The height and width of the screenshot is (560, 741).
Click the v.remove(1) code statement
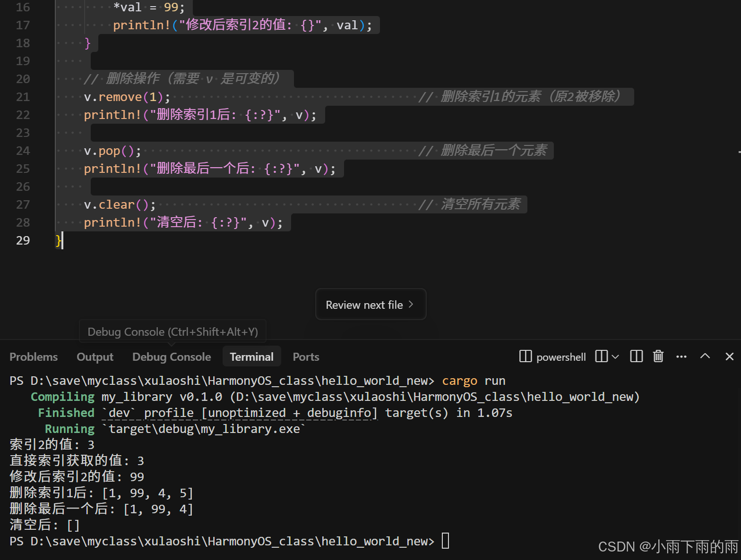point(127,97)
